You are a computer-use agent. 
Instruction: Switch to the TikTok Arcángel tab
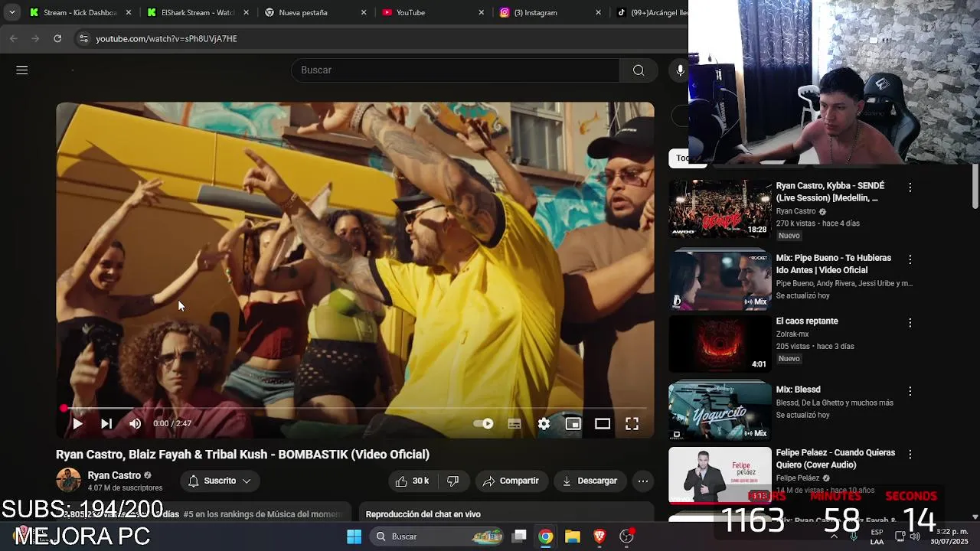pos(651,12)
